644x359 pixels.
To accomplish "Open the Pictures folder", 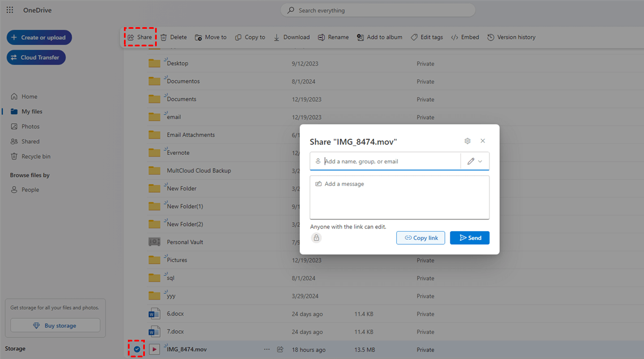I will click(x=177, y=260).
